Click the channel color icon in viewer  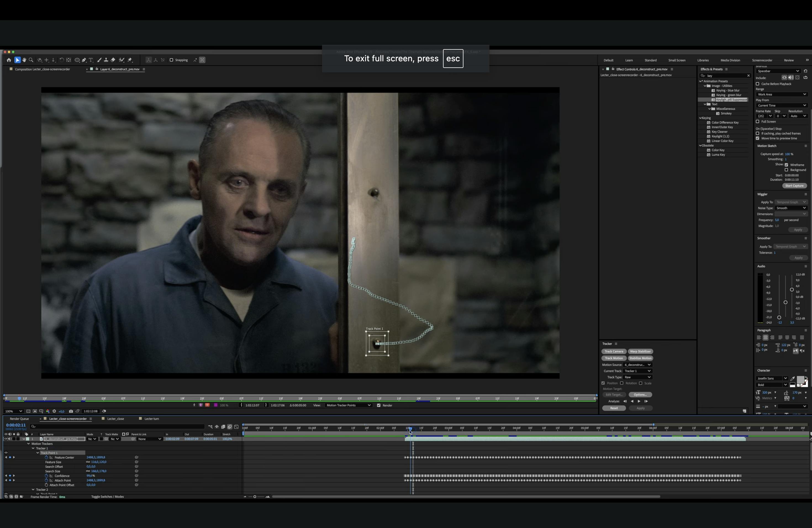coord(48,411)
